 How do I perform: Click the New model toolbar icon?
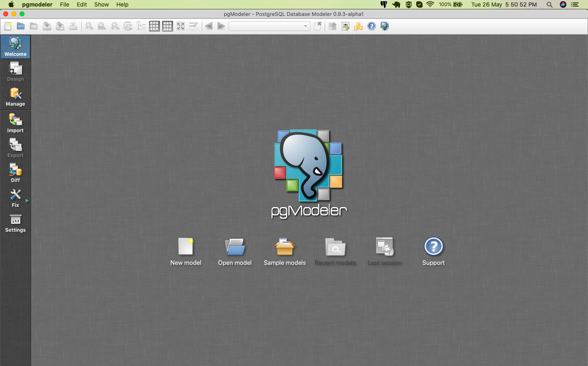tap(8, 27)
